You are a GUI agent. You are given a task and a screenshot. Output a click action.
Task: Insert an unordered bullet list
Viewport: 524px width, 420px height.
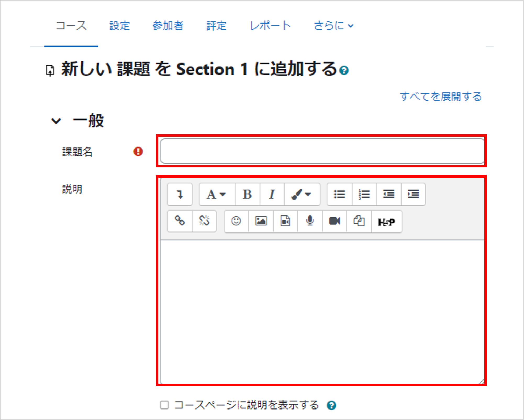click(339, 194)
